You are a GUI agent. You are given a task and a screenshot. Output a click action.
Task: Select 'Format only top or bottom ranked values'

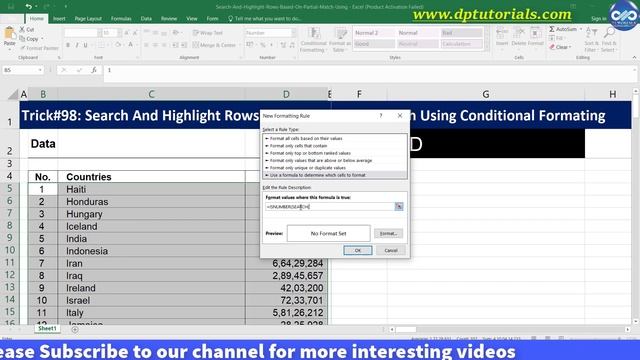[335, 153]
